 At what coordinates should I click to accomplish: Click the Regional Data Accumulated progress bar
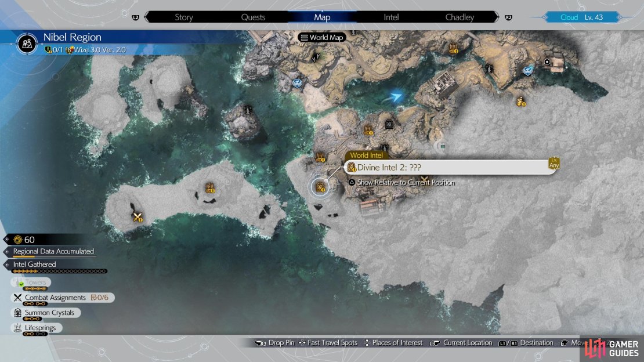tap(54, 256)
